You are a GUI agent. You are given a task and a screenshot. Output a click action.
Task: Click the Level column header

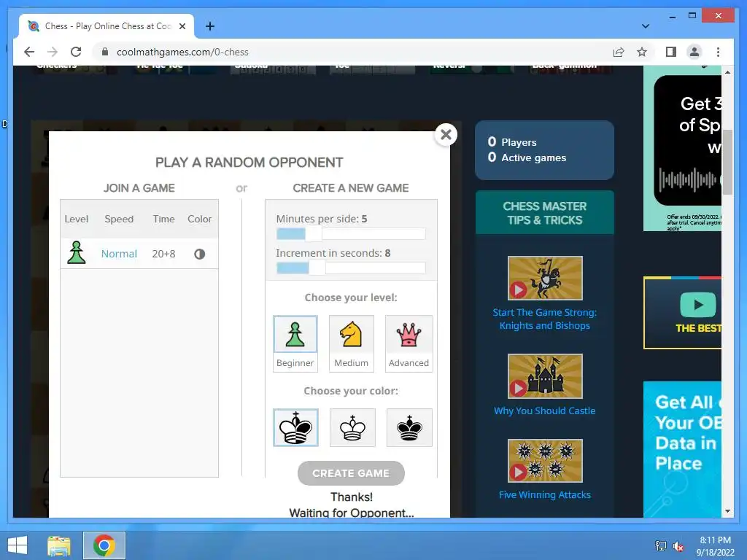tap(76, 219)
